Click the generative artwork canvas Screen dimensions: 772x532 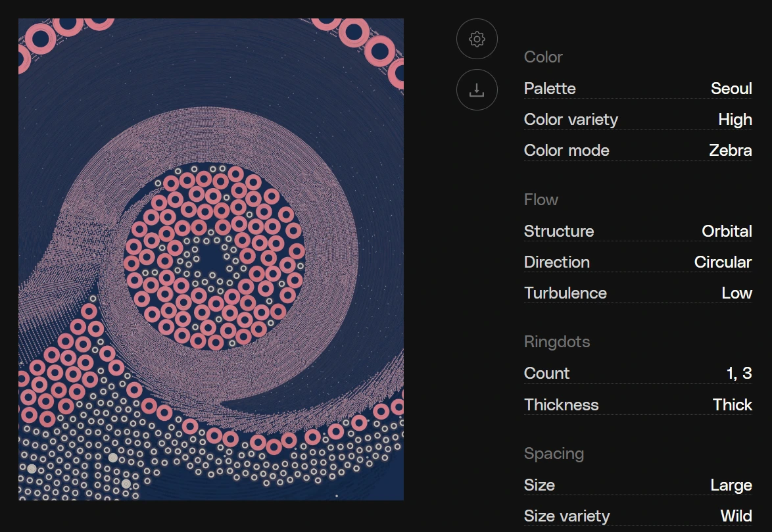coord(211,258)
